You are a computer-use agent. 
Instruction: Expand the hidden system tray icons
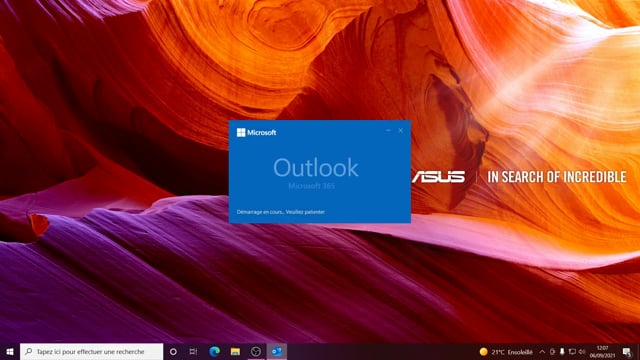point(542,352)
